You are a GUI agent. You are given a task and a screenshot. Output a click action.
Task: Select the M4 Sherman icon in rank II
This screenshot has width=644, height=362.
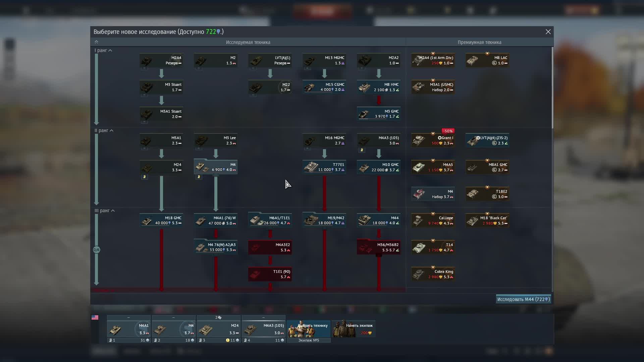201,167
